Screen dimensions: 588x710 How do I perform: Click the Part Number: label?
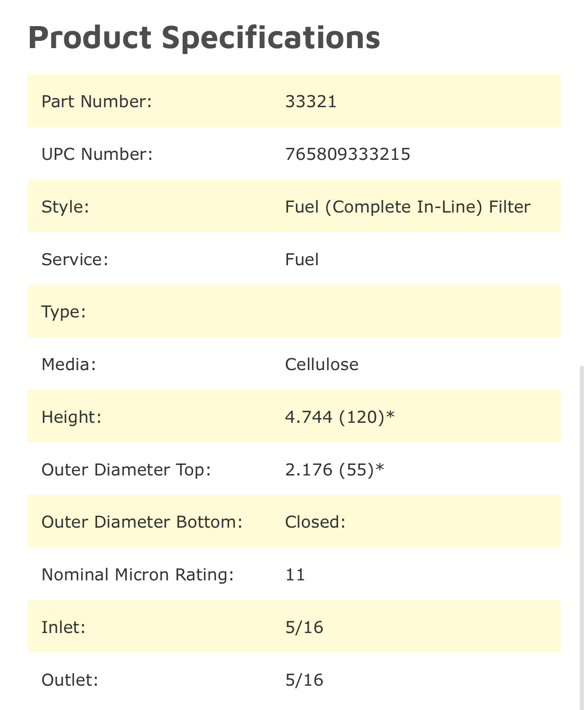(97, 101)
